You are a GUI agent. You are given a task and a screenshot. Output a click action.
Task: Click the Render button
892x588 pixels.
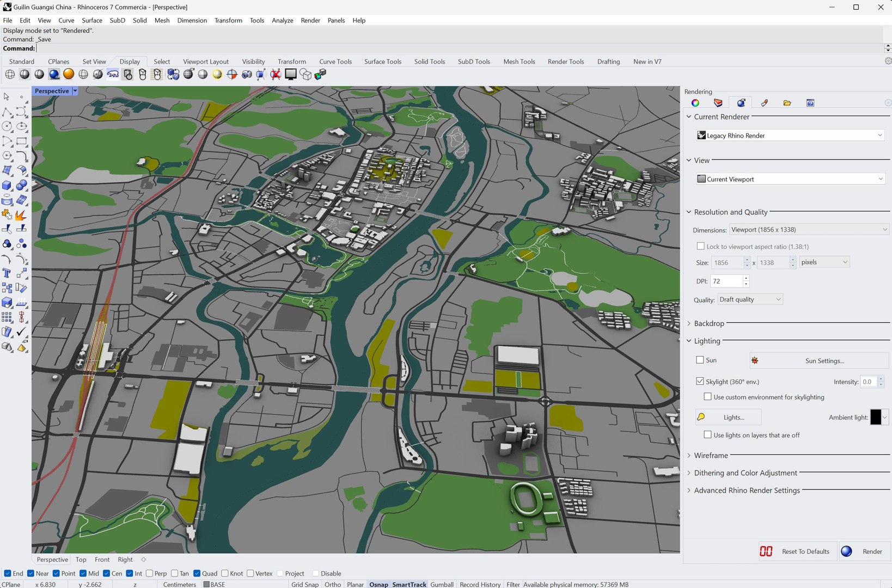point(864,552)
